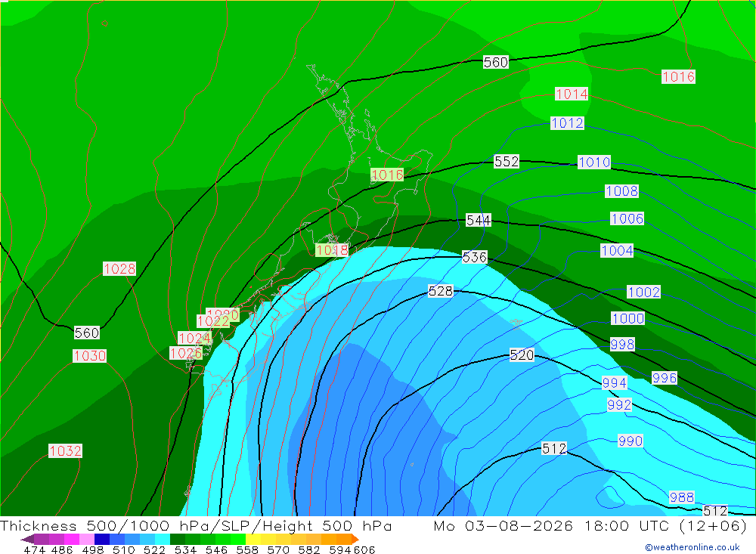Click the black 552 height contour label
This screenshot has height=554, width=756.
[507, 162]
